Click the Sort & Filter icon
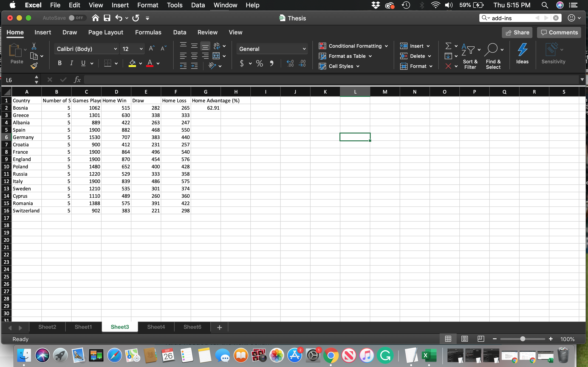The image size is (588, 367). [470, 56]
